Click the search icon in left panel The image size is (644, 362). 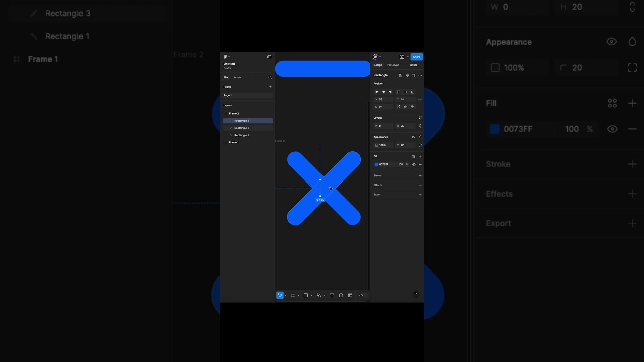point(270,77)
